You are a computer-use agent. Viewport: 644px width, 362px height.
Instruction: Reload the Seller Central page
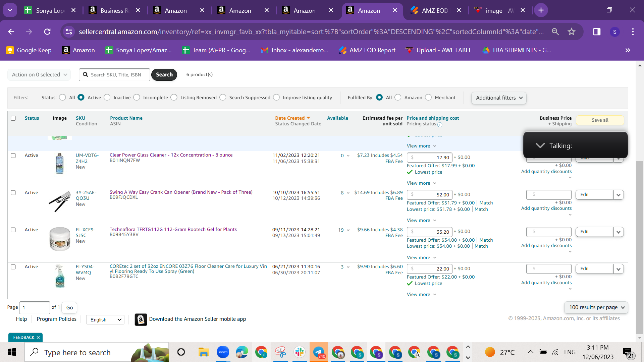coord(47,32)
